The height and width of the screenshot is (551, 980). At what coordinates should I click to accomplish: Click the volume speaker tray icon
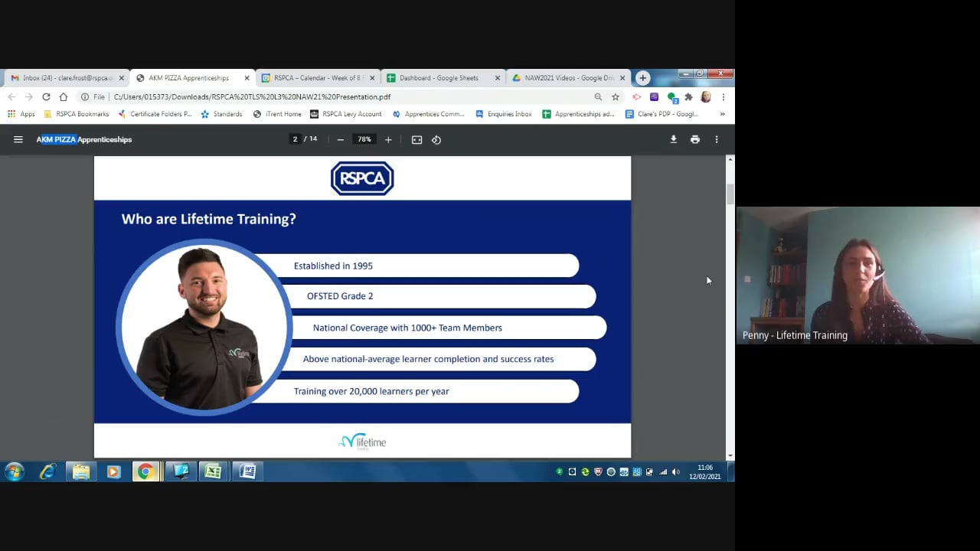click(675, 472)
